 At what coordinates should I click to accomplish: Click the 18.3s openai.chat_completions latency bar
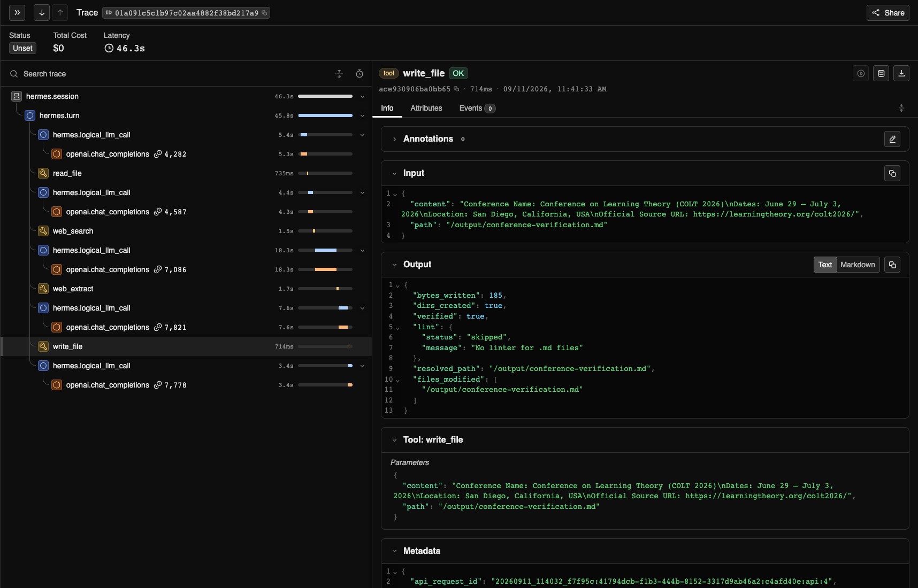325,269
